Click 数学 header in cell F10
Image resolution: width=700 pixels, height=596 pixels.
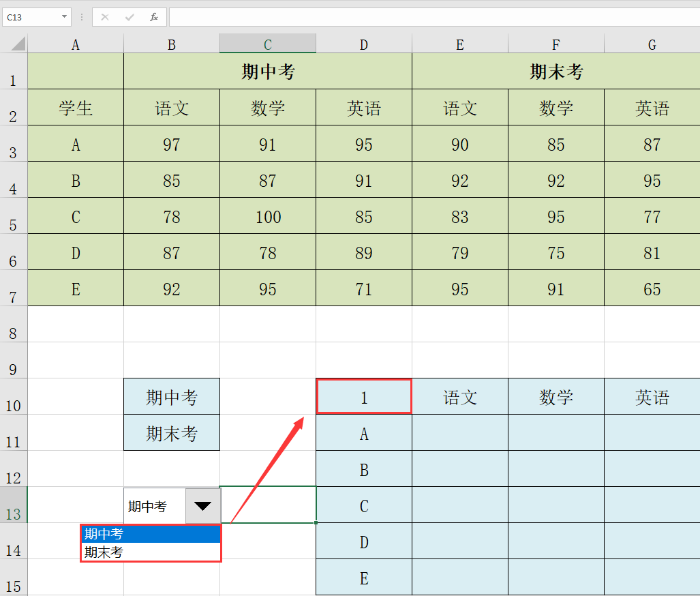point(556,397)
